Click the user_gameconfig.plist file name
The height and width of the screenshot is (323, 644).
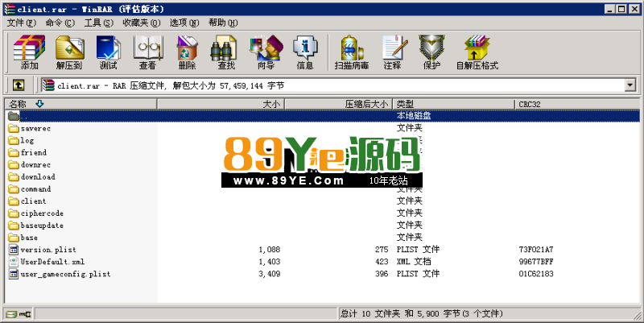(66, 274)
